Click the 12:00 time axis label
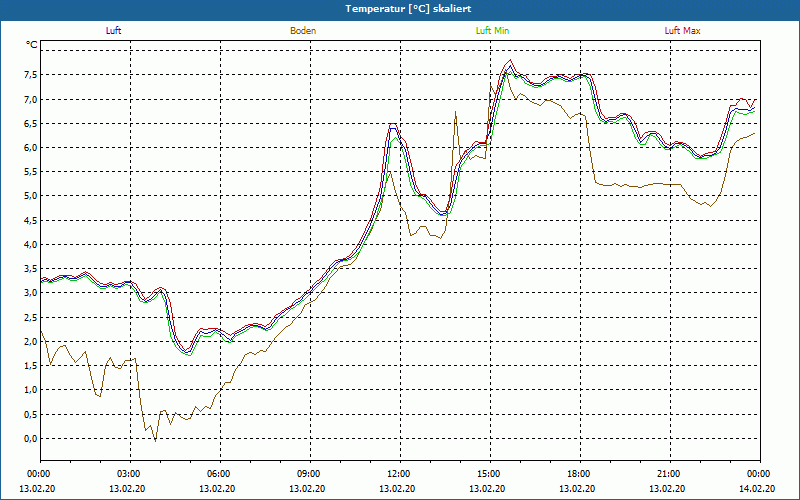Screen dimensions: 800x500 tap(397, 474)
